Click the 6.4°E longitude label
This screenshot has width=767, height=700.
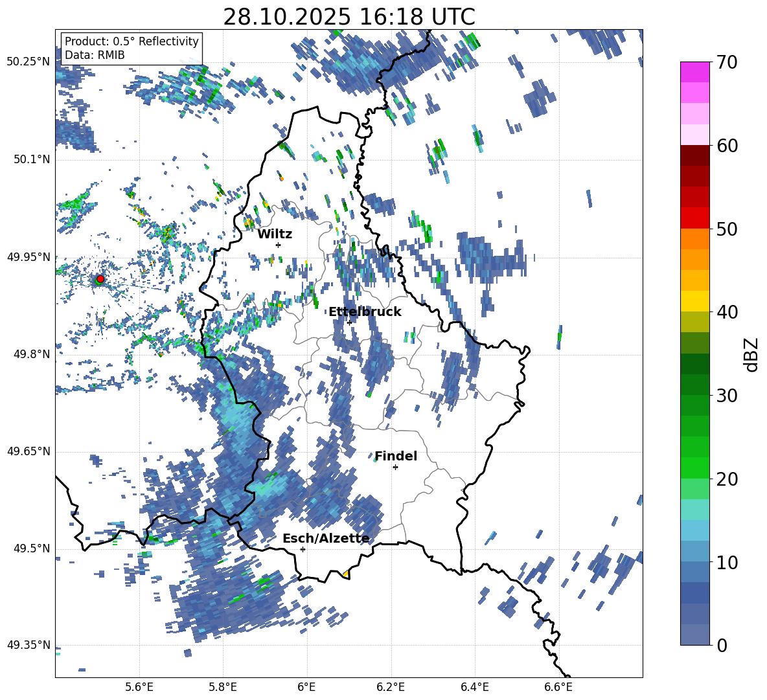(x=474, y=687)
